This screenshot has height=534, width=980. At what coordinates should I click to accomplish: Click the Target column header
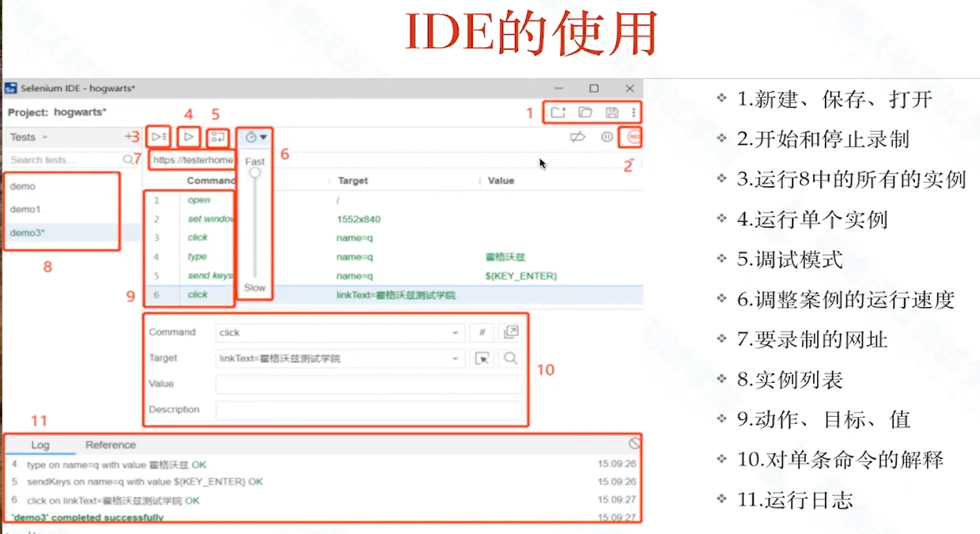pyautogui.click(x=353, y=180)
